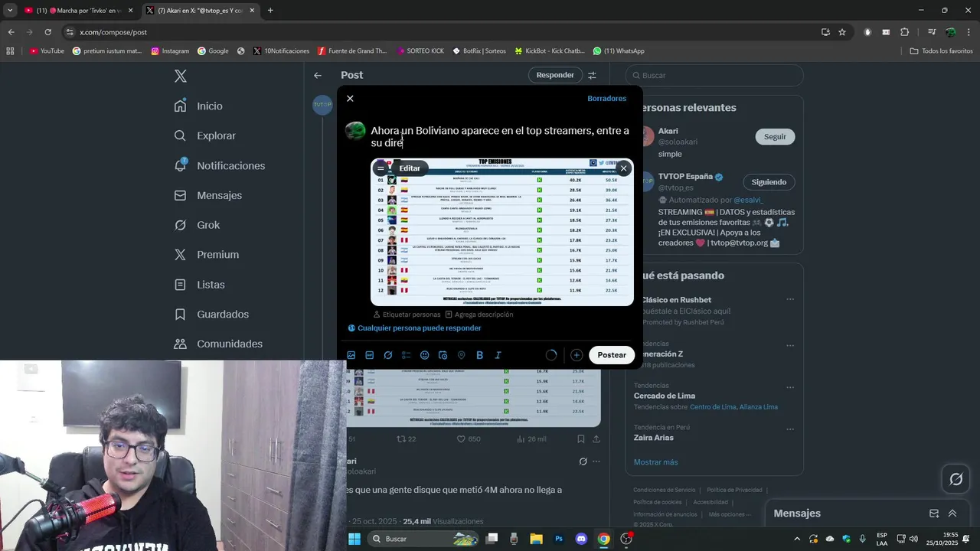Open Guardados in X sidebar

tap(211, 315)
